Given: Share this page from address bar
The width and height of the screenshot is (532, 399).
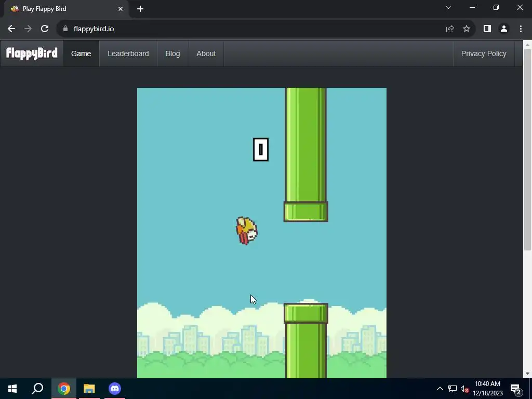Looking at the screenshot, I should click(x=450, y=29).
